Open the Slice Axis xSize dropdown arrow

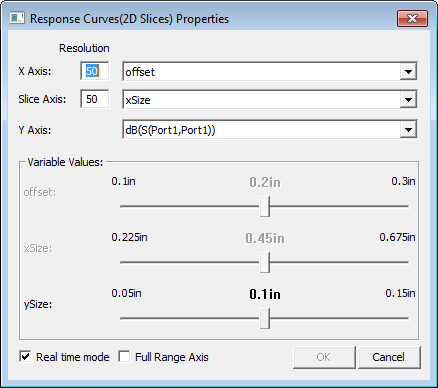(x=408, y=99)
